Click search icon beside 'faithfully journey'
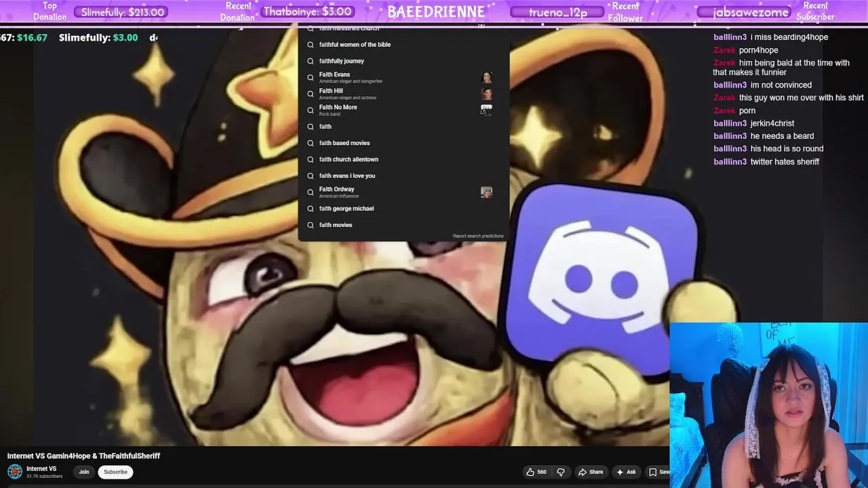Image resolution: width=868 pixels, height=488 pixels. pos(311,61)
